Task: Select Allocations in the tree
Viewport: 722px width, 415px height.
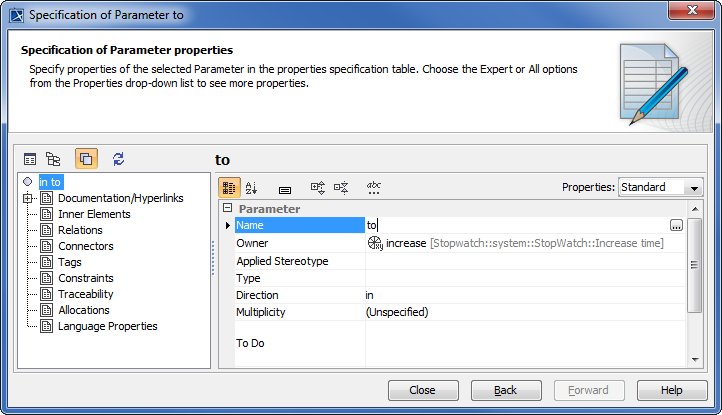Action: pyautogui.click(x=84, y=310)
